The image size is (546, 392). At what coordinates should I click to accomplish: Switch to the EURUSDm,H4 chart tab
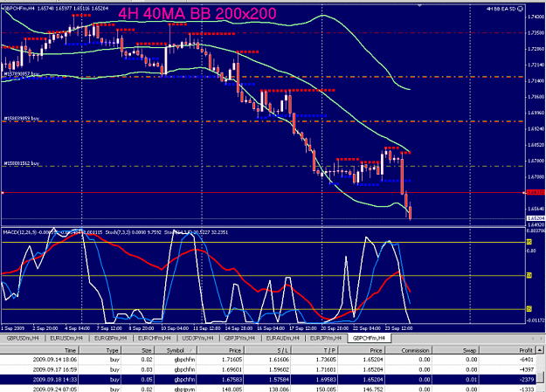click(66, 338)
